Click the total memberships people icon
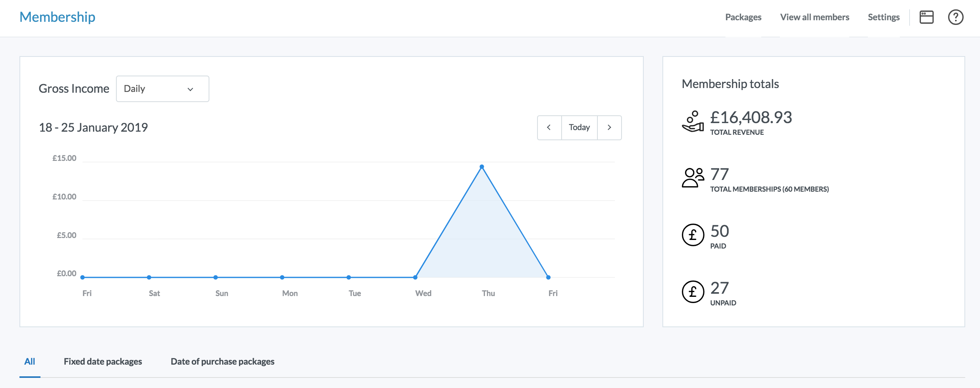The width and height of the screenshot is (980, 388). (x=693, y=178)
